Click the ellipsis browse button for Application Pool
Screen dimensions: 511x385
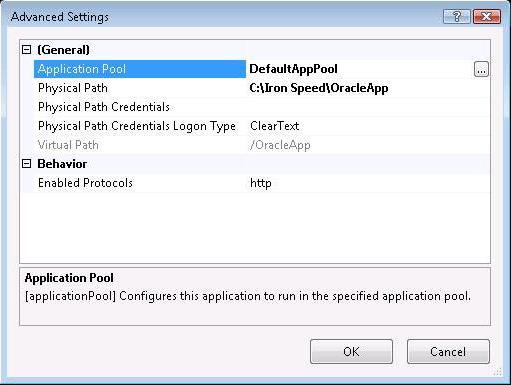(481, 69)
